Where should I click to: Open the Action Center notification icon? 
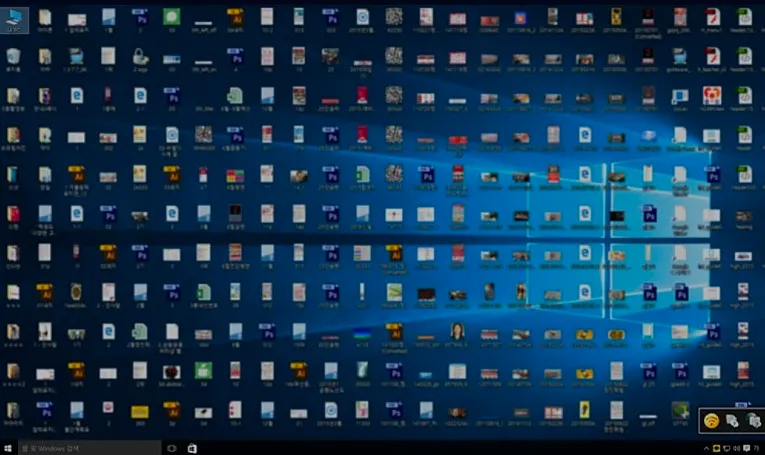tap(746, 449)
